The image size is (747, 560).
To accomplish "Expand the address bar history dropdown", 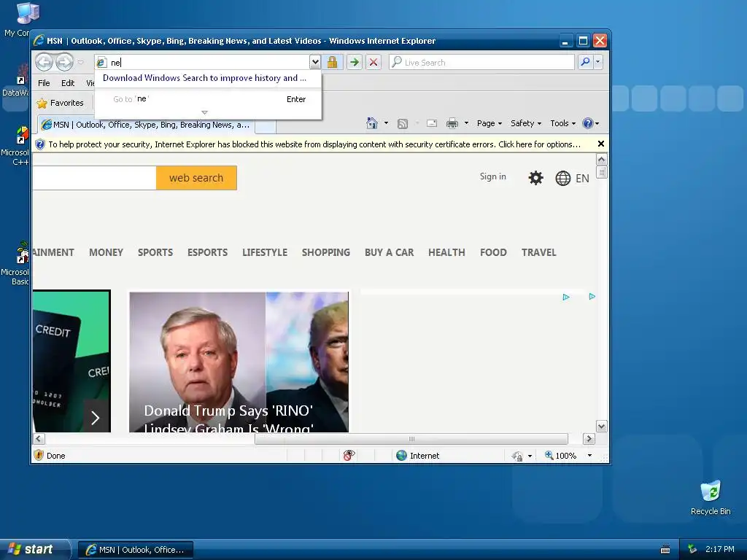I will point(314,62).
